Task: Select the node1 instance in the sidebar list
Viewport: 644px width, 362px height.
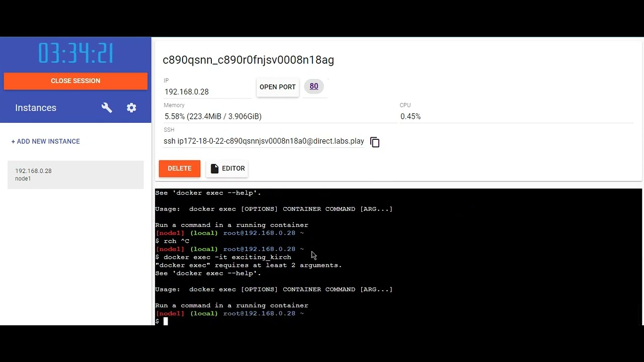Action: pos(75,174)
